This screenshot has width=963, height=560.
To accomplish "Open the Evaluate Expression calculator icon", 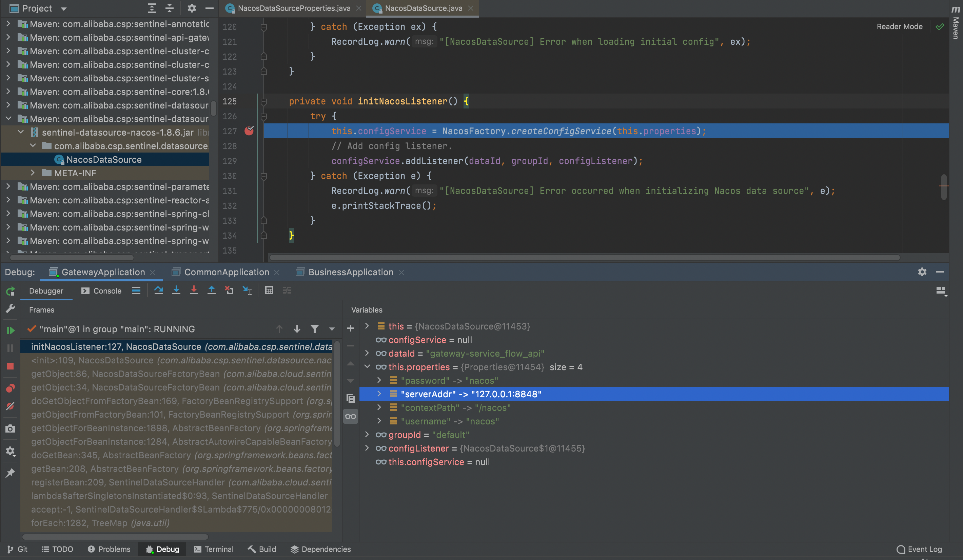I will pyautogui.click(x=269, y=291).
